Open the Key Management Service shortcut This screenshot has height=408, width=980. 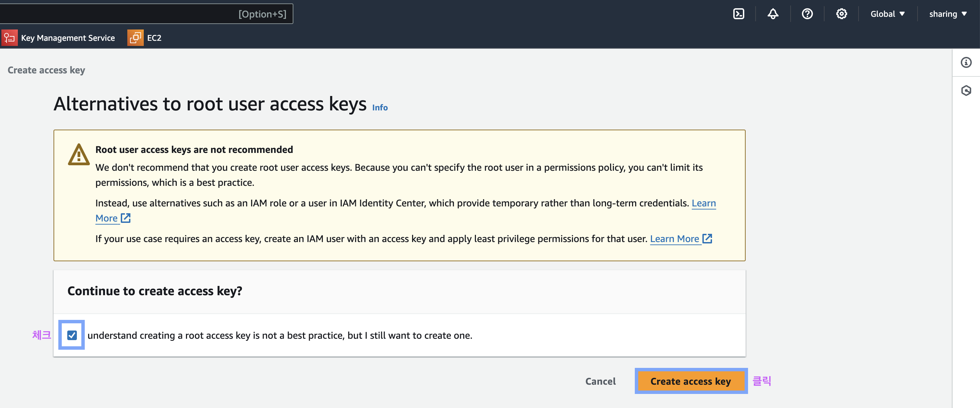[x=68, y=38]
